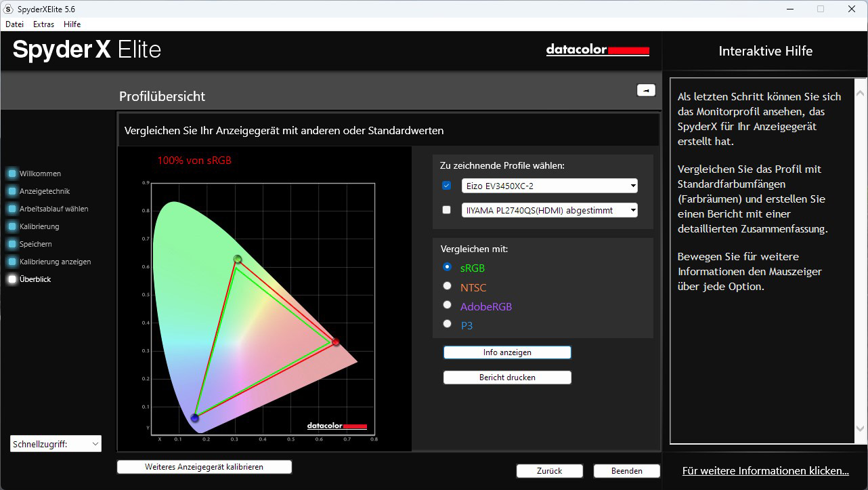Select the AdobeRGB comparison radio button

tap(447, 305)
